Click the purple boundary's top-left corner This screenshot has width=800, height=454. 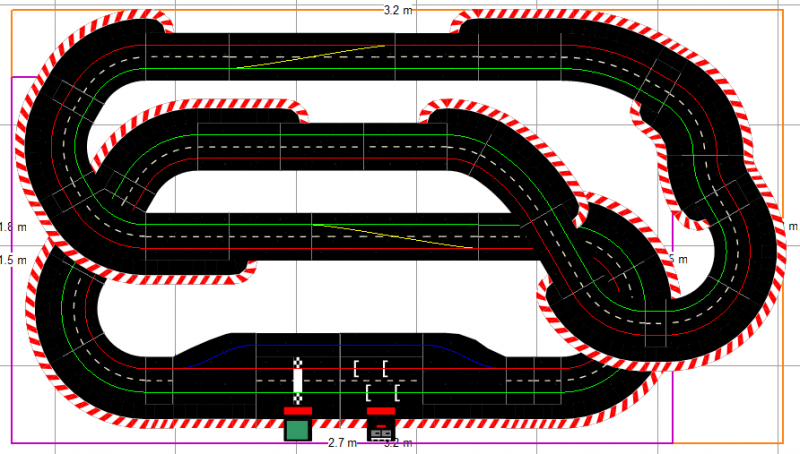[12, 77]
